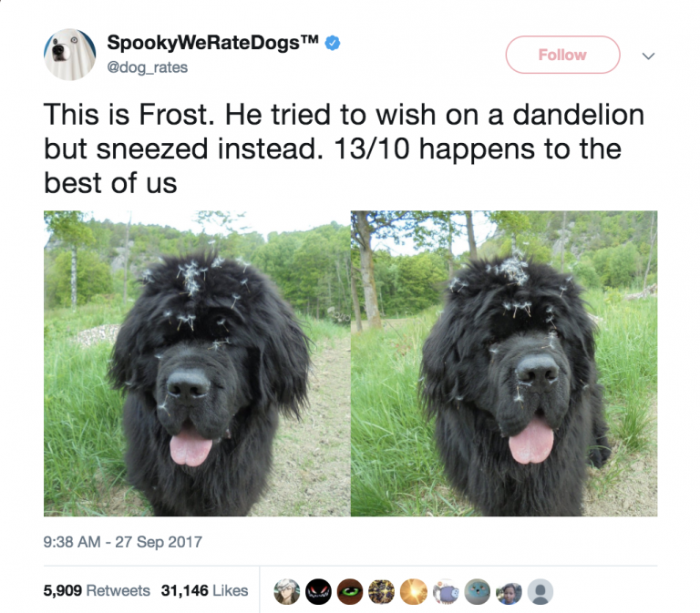Screen dimensions: 700x613
Task: Open the SpookyWeRateDogs display name link
Action: (x=212, y=43)
